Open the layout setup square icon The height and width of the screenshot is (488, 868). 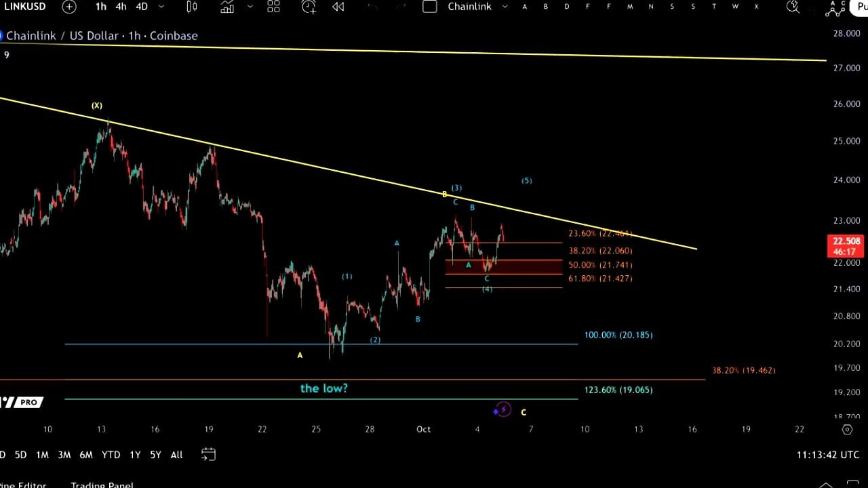(430, 7)
